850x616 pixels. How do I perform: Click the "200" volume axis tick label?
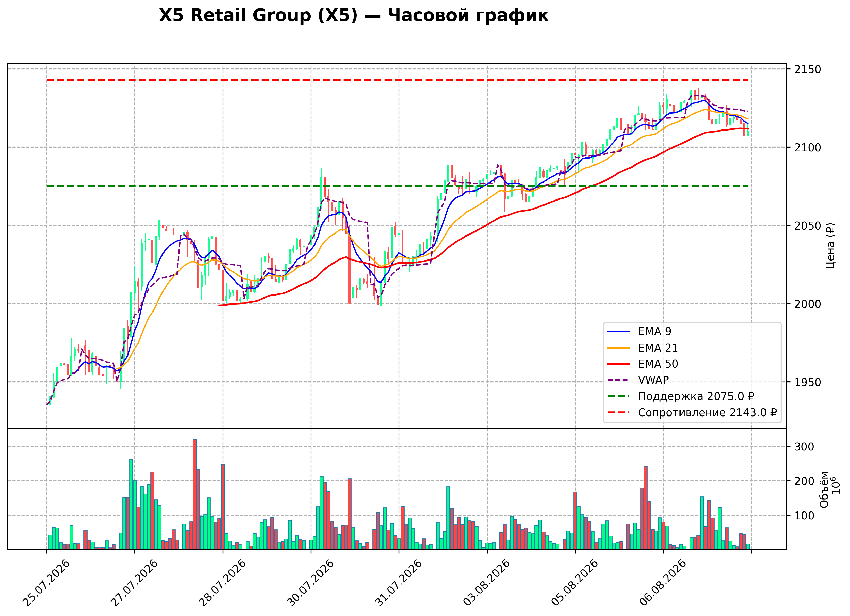[804, 481]
